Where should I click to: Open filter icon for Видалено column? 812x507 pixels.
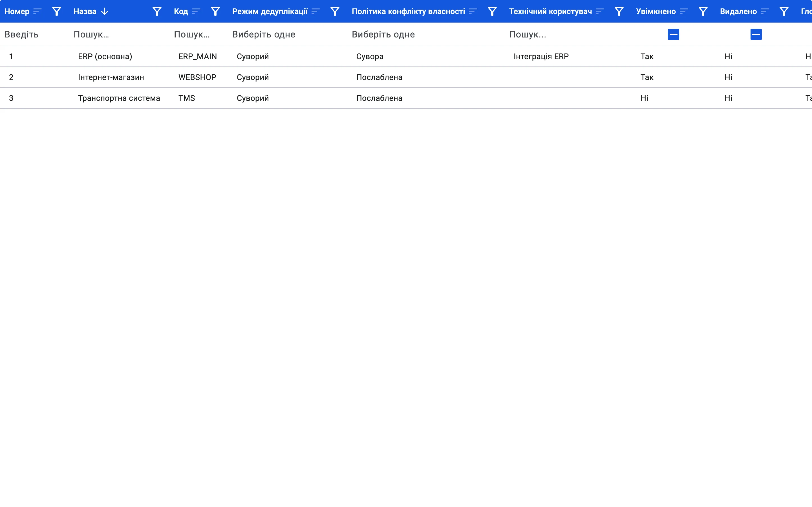point(784,11)
